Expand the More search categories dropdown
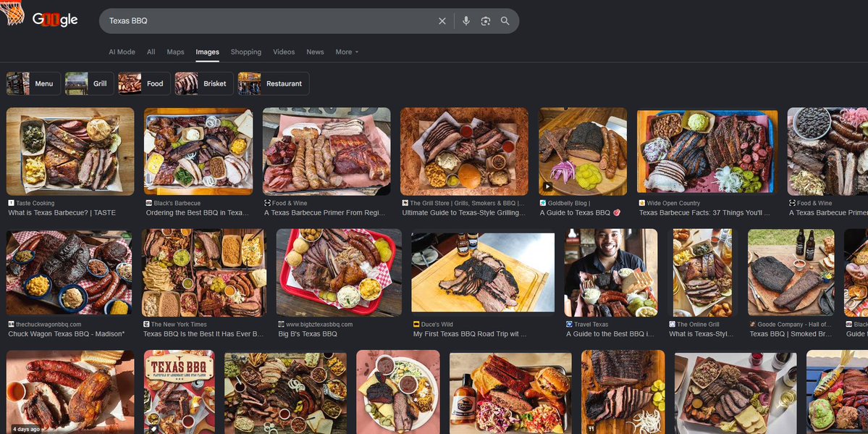This screenshot has height=434, width=868. coord(347,52)
